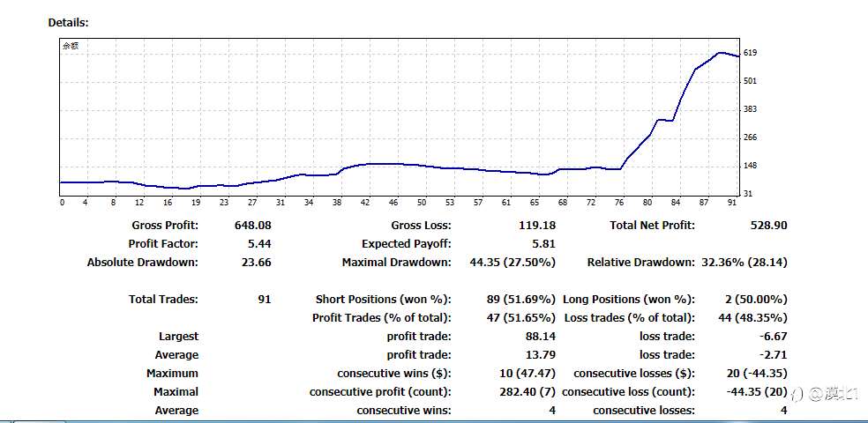Click the 119.18 gross loss value
Viewport: 868px width, 423px height.
[537, 226]
